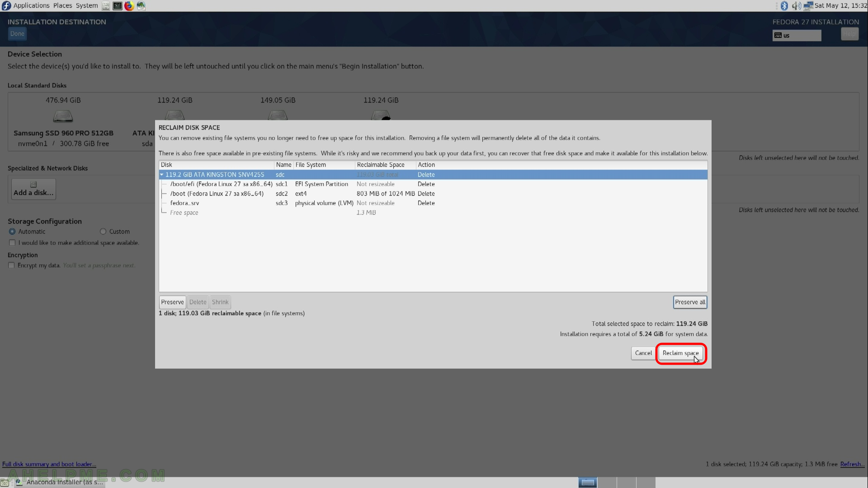This screenshot has width=868, height=488.
Task: Select the fedora_srv sdc3 partition row
Action: point(433,203)
